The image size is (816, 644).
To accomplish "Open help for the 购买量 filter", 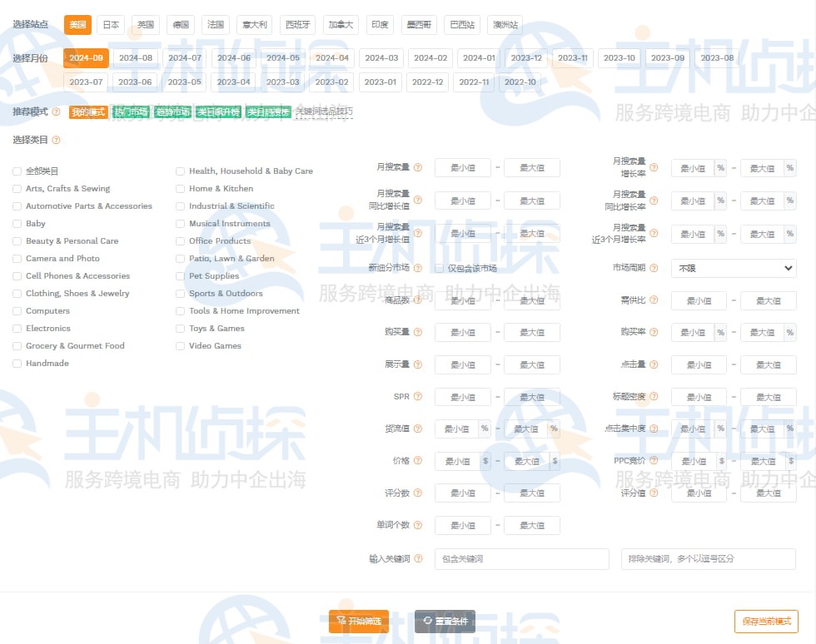I will [x=417, y=332].
